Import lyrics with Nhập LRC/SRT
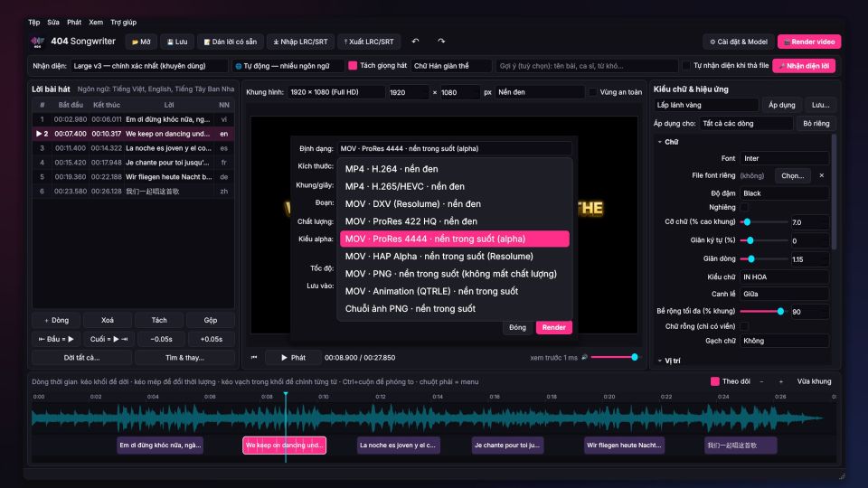 click(x=300, y=42)
